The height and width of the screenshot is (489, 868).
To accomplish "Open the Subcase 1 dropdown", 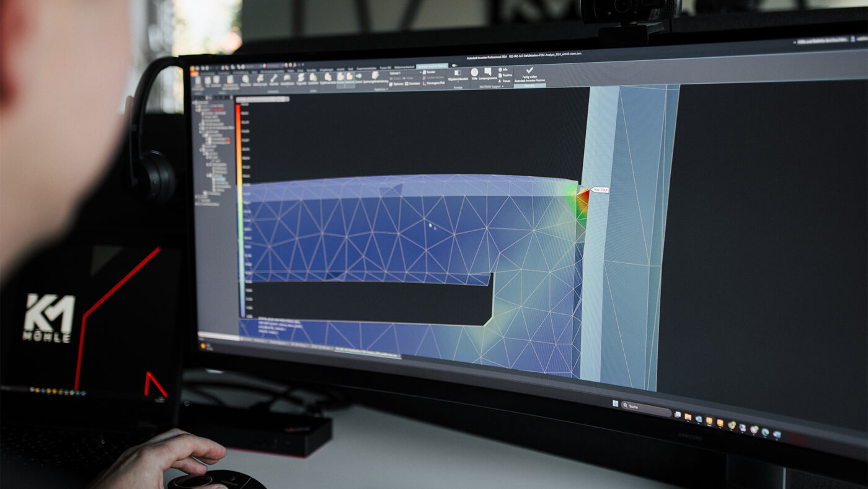I will (x=405, y=73).
